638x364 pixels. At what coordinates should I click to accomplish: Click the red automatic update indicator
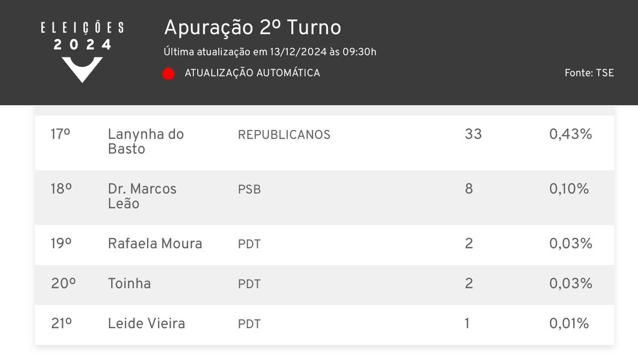click(168, 74)
